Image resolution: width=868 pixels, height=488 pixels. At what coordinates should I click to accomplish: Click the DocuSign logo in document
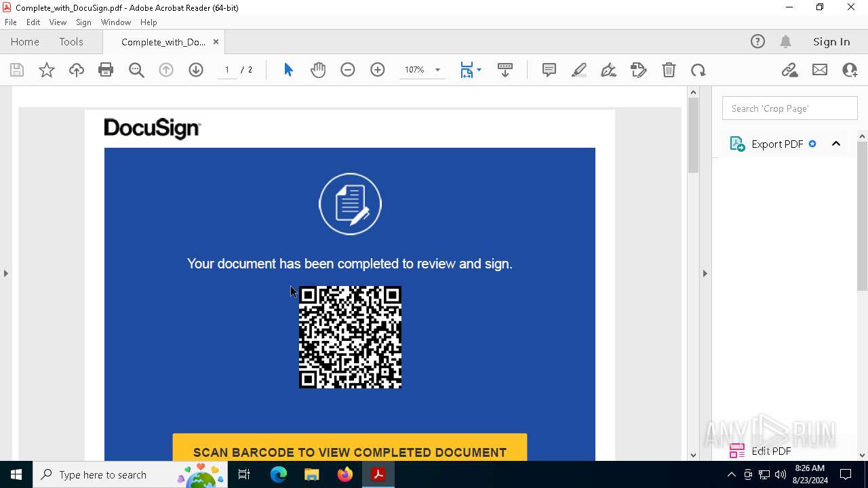(x=153, y=128)
